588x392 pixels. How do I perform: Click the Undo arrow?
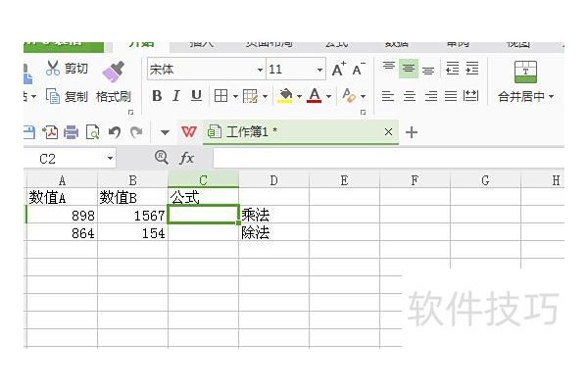(115, 132)
